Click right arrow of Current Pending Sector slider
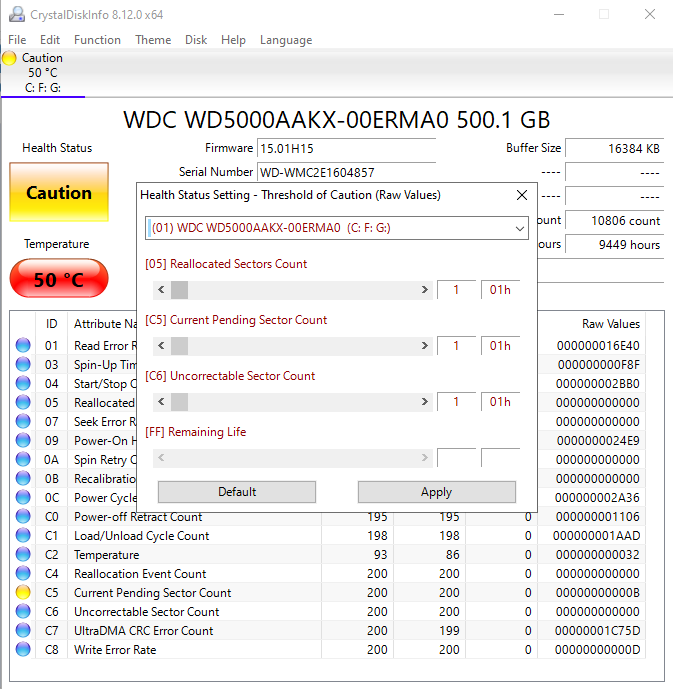 [424, 346]
